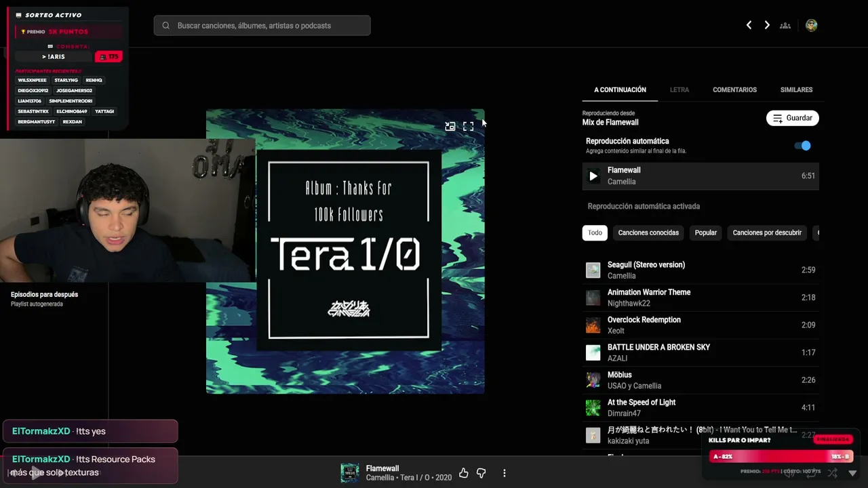Click the 4:11 duration of At the Speed of Light

pos(808,407)
